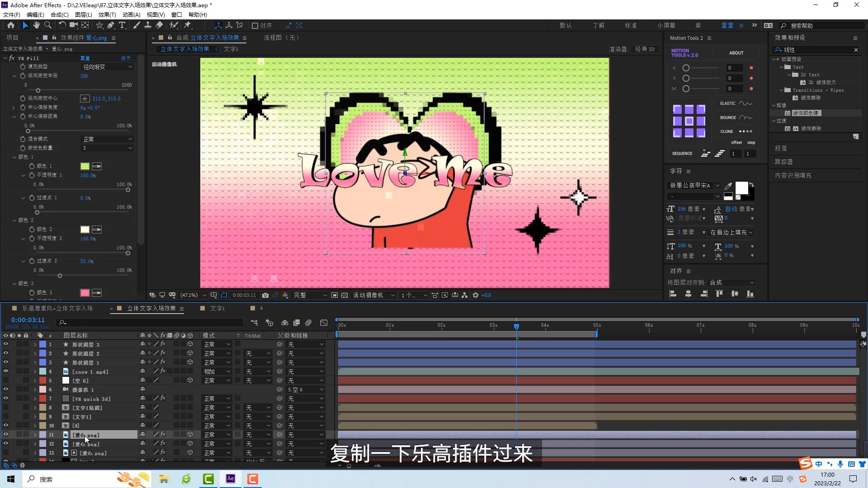
Task: Pick text color with eyedropper icon
Action: tap(728, 186)
